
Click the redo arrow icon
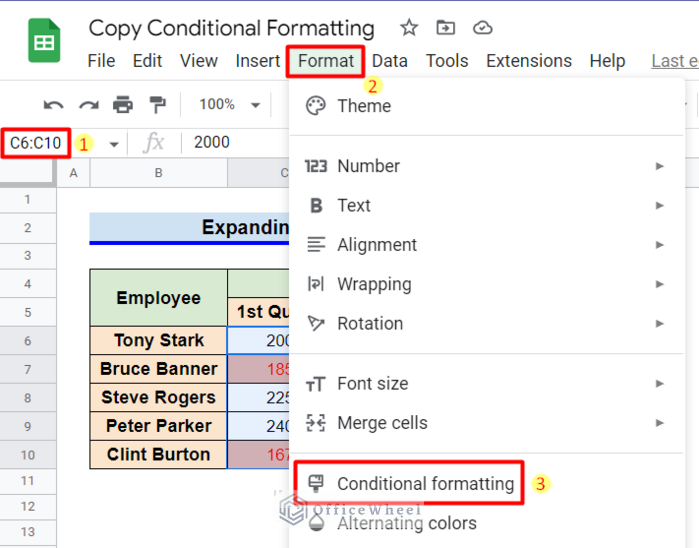[x=89, y=104]
